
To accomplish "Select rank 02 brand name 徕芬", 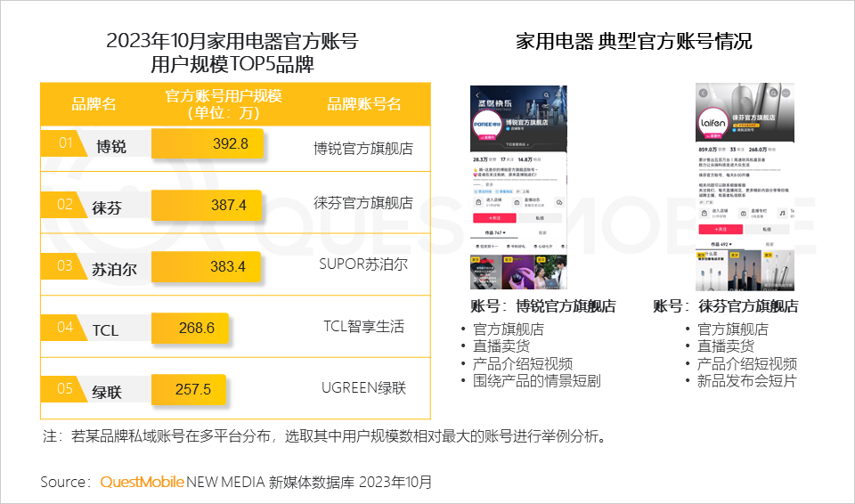I will [107, 207].
